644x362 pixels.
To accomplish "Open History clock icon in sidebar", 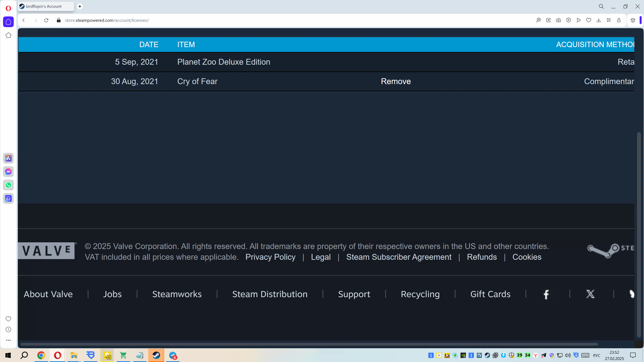I will point(8,329).
